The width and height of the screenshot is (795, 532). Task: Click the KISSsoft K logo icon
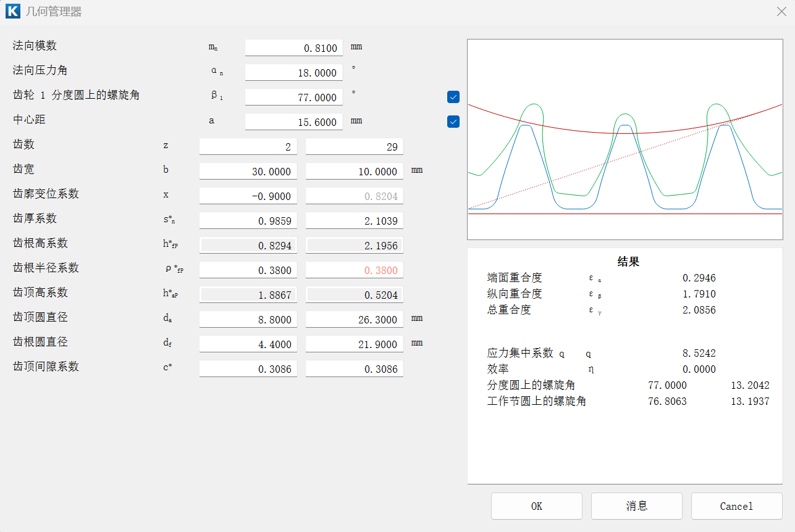(12, 11)
